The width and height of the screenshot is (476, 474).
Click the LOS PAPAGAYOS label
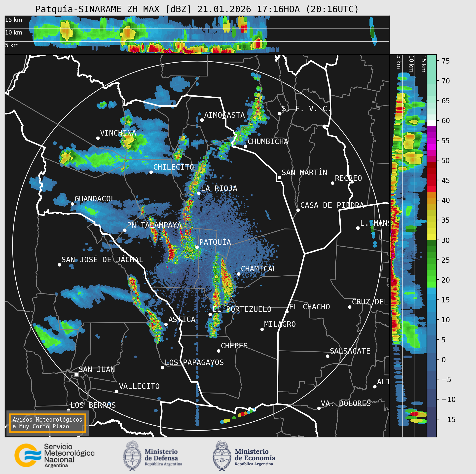pyautogui.click(x=194, y=363)
